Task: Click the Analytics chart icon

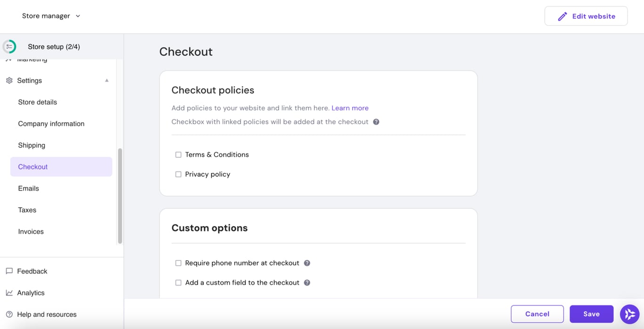Action: (8, 292)
